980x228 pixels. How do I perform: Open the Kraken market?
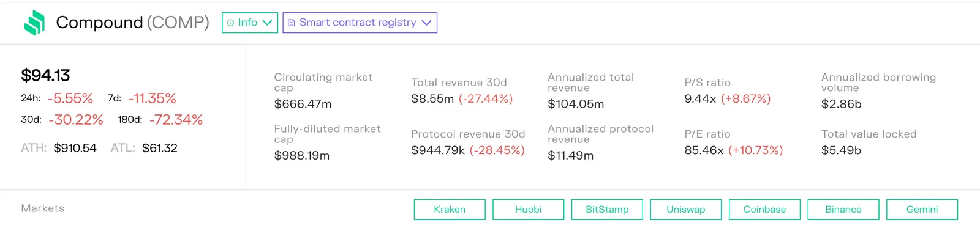(x=450, y=210)
